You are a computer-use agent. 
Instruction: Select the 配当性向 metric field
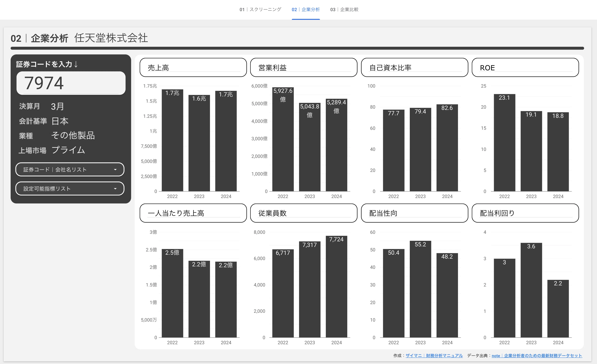[415, 213]
